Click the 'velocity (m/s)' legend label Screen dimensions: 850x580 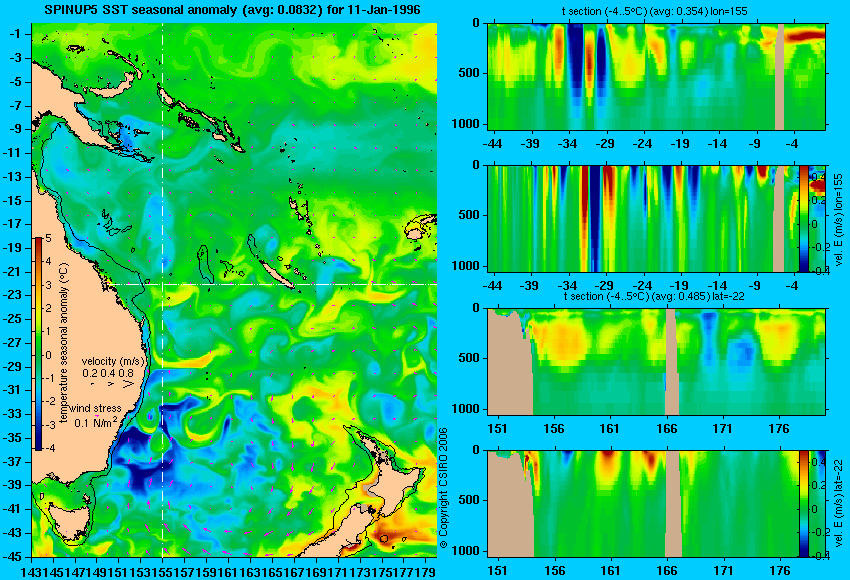click(x=114, y=361)
